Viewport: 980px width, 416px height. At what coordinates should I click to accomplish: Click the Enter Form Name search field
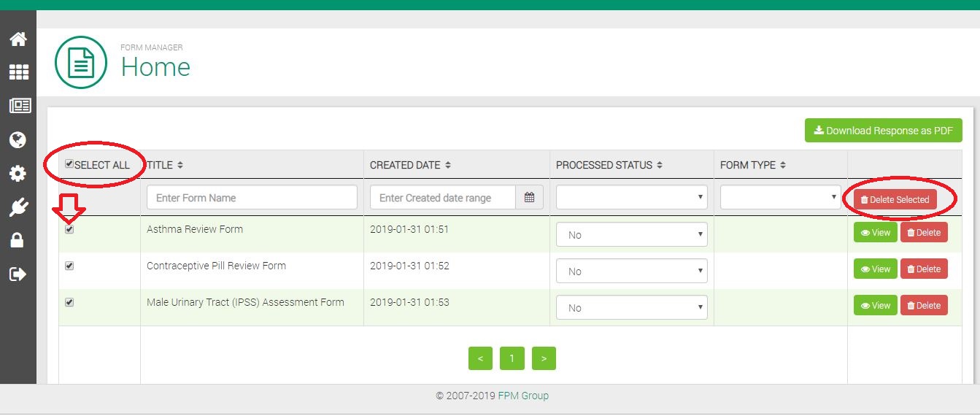click(252, 198)
